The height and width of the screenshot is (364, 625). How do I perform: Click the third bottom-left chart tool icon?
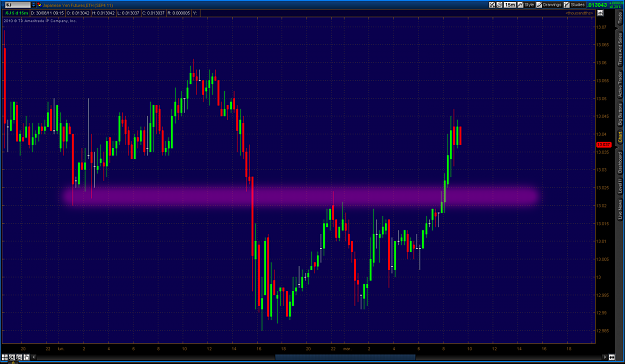[x=19, y=357]
